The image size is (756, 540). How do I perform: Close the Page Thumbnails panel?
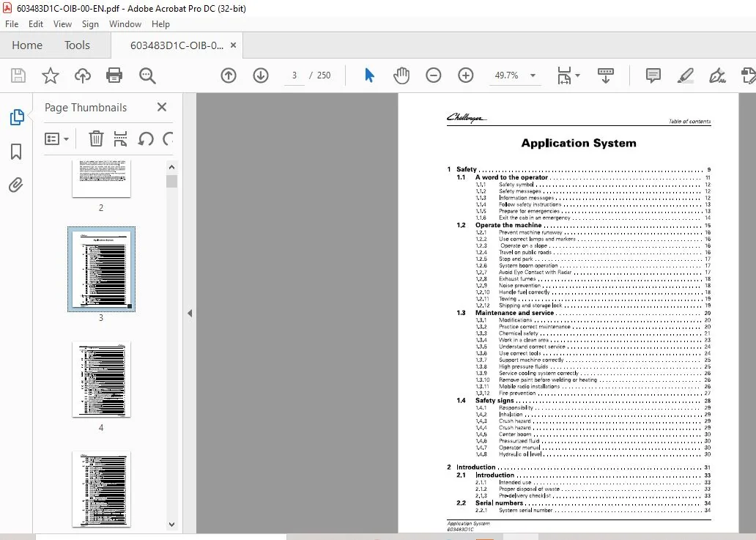pyautogui.click(x=162, y=107)
